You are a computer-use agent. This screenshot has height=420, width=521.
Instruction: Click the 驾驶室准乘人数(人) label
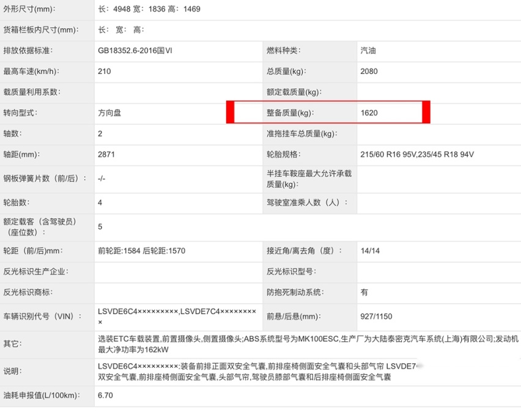point(308,203)
